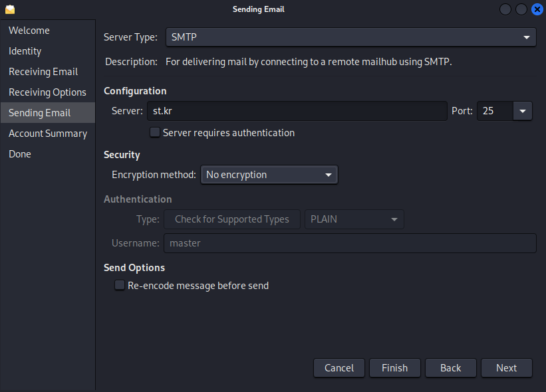Click the Back button
546x392 pixels.
point(451,368)
